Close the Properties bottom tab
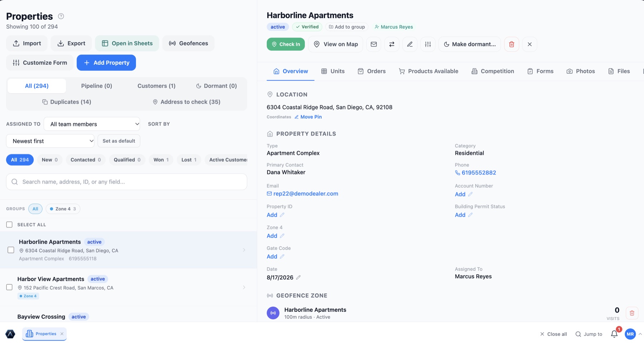 tap(62, 334)
